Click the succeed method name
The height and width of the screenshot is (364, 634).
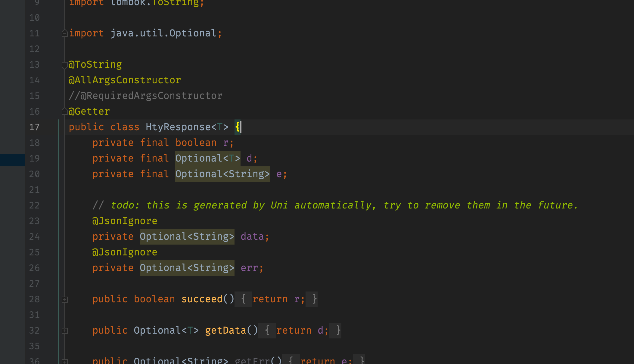point(202,299)
